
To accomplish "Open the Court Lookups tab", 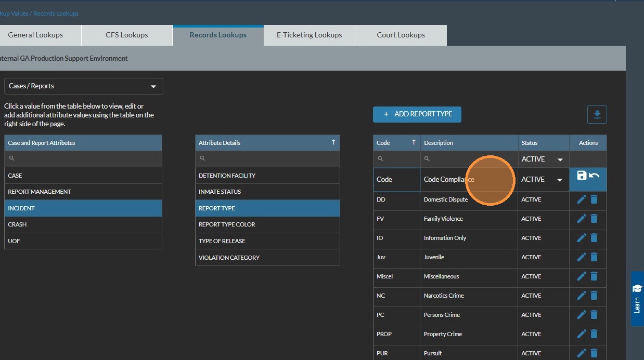I will pyautogui.click(x=401, y=35).
